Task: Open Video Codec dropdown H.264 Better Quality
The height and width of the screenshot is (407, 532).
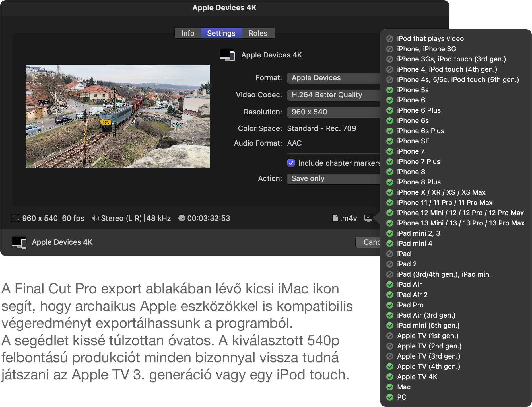Action: tap(333, 95)
